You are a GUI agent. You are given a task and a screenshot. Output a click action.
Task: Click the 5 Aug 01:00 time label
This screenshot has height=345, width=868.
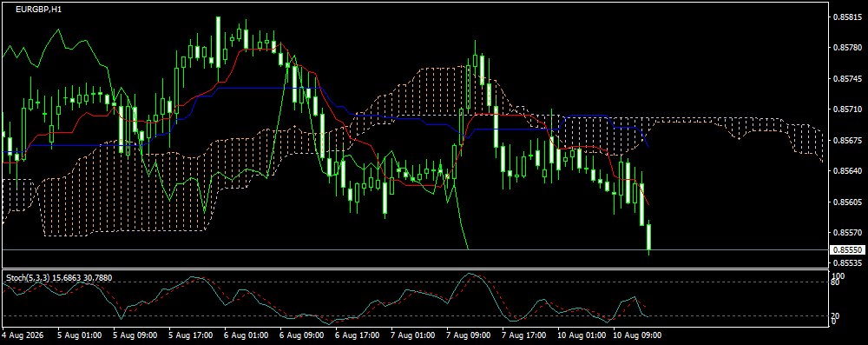point(80,335)
